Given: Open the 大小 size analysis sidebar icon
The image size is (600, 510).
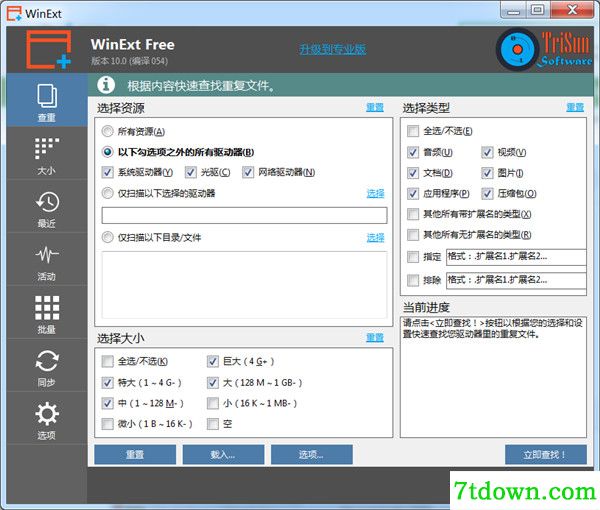Looking at the screenshot, I should pyautogui.click(x=47, y=154).
